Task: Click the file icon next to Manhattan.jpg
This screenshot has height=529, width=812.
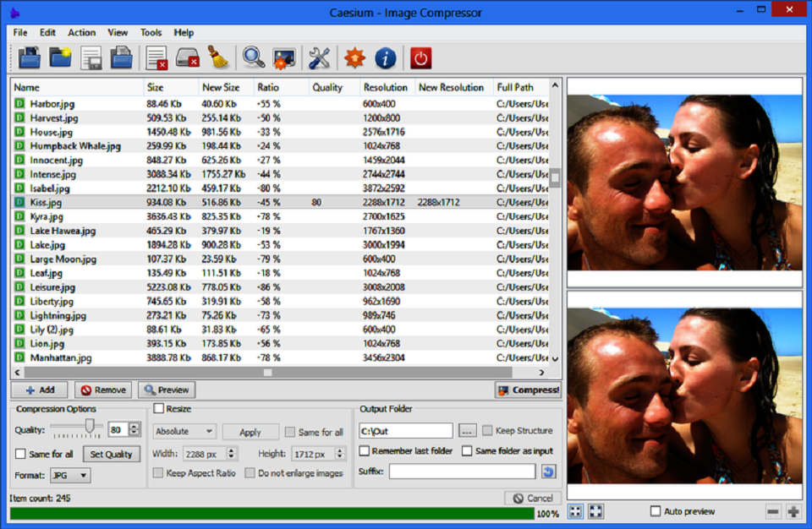Action: point(19,357)
